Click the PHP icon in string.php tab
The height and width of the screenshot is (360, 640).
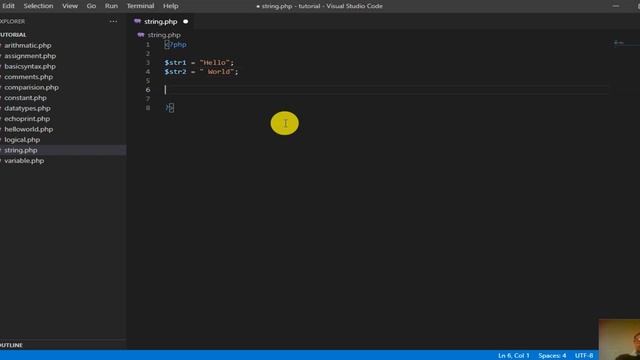[x=138, y=21]
